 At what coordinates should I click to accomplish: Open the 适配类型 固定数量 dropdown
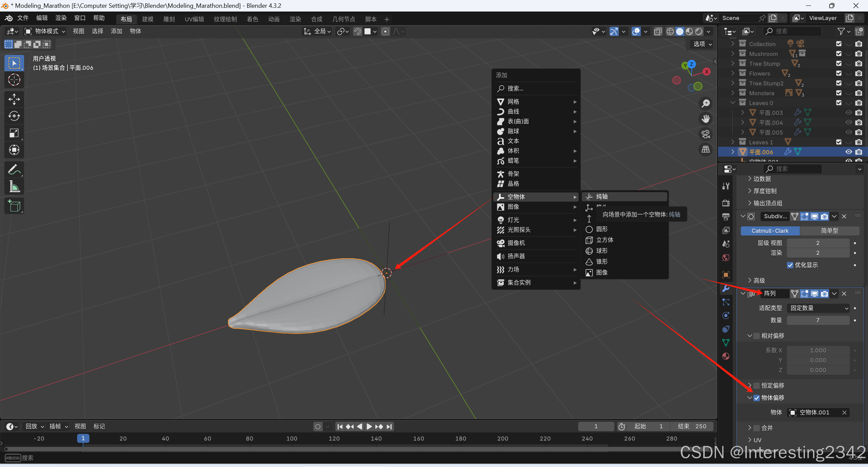818,308
